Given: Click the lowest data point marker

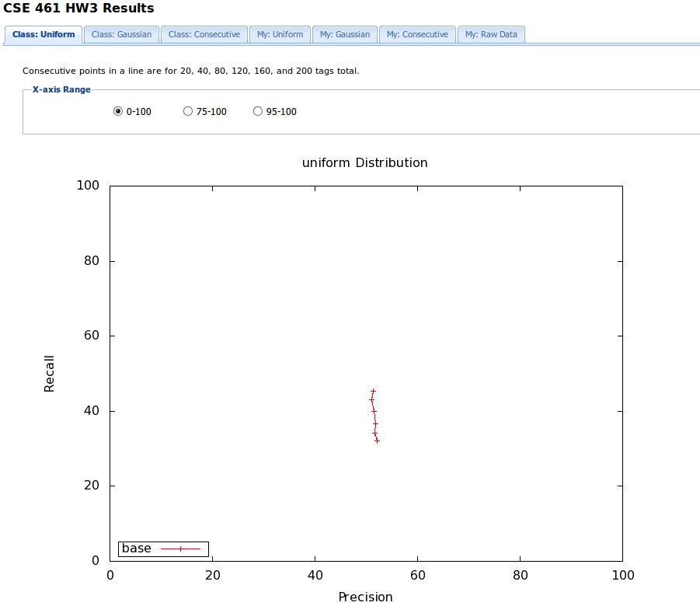Looking at the screenshot, I should click(377, 441).
